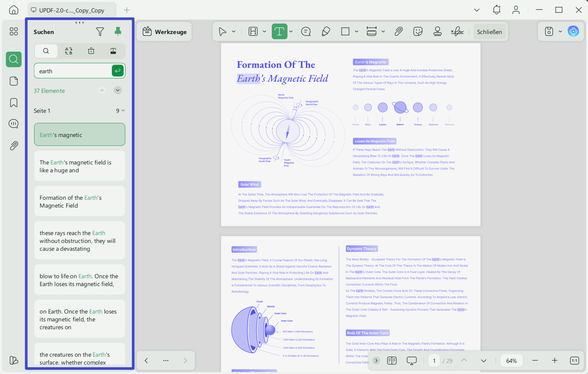
Task: Click the current page number field
Action: (434, 361)
